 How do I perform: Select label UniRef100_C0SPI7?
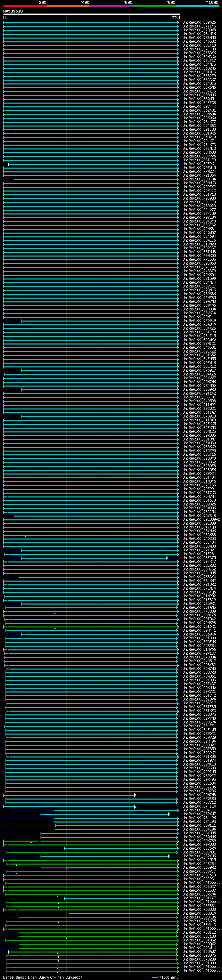click(199, 703)
